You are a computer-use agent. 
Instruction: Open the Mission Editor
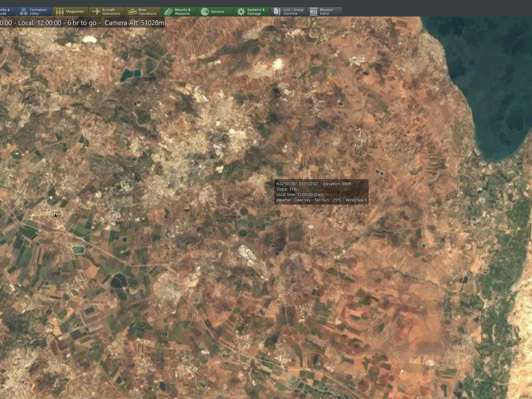pos(324,11)
